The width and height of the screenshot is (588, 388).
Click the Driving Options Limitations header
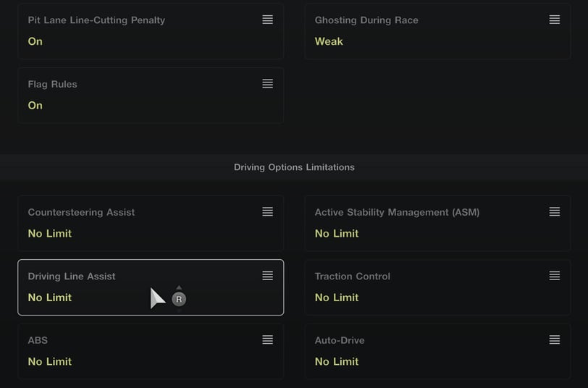coord(294,167)
